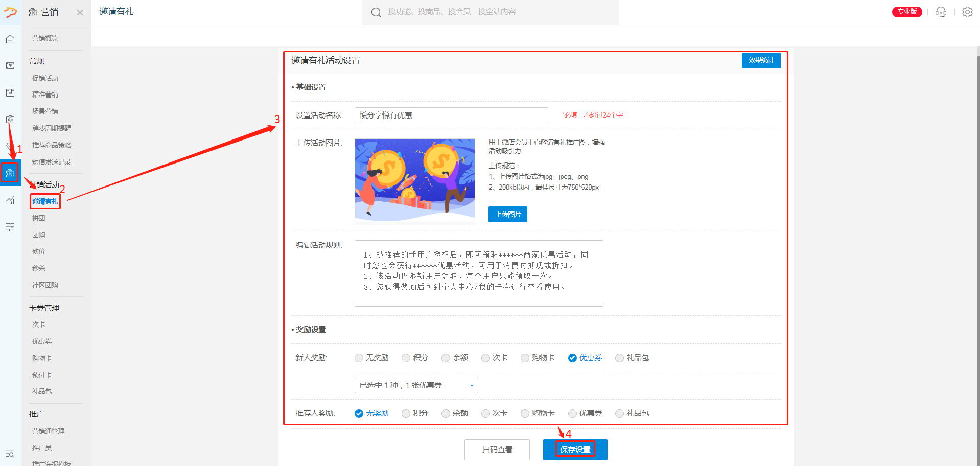Open the settings gear icon

[x=967, y=12]
